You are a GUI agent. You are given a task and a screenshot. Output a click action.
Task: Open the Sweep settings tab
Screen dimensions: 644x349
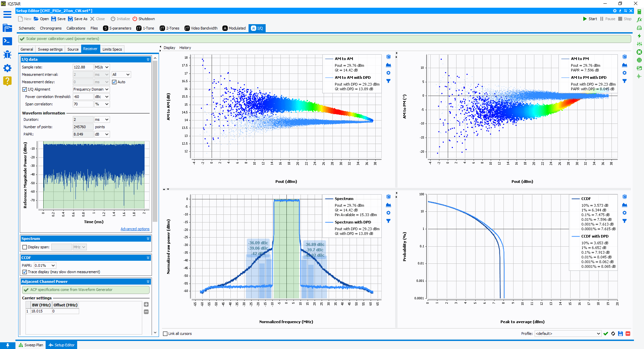tap(50, 49)
